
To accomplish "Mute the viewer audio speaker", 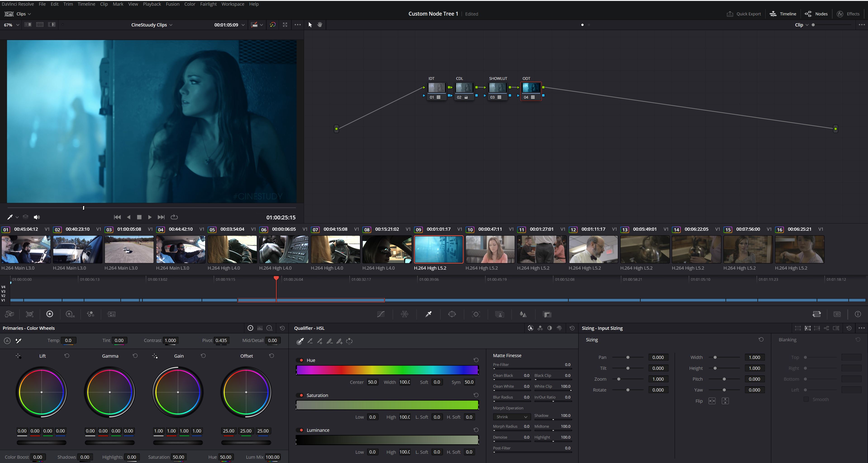I will pos(37,217).
